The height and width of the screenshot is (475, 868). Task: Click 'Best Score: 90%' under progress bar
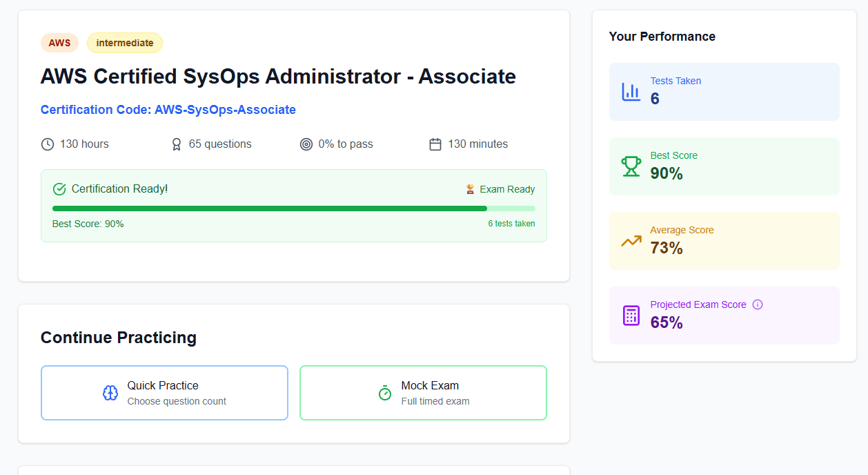click(88, 224)
